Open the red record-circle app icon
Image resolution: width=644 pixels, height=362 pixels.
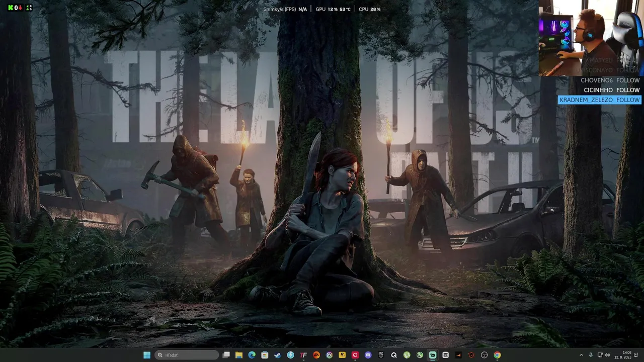coord(355,355)
